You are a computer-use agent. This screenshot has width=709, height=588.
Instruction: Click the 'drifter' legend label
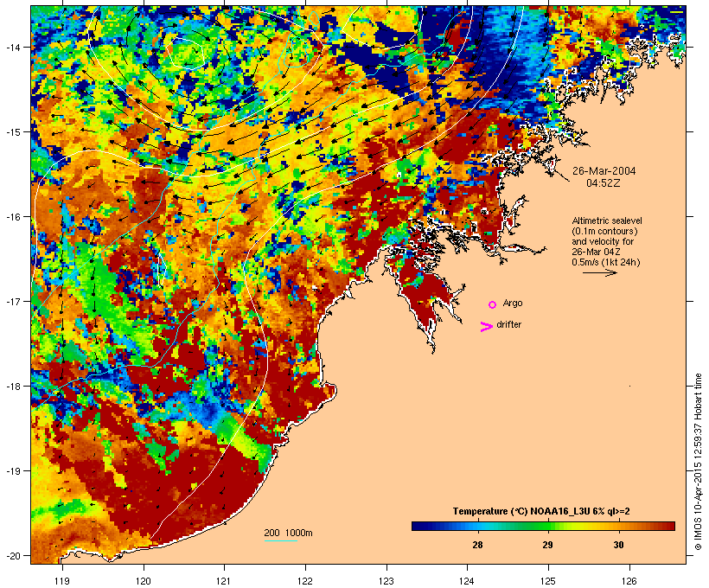(508, 324)
